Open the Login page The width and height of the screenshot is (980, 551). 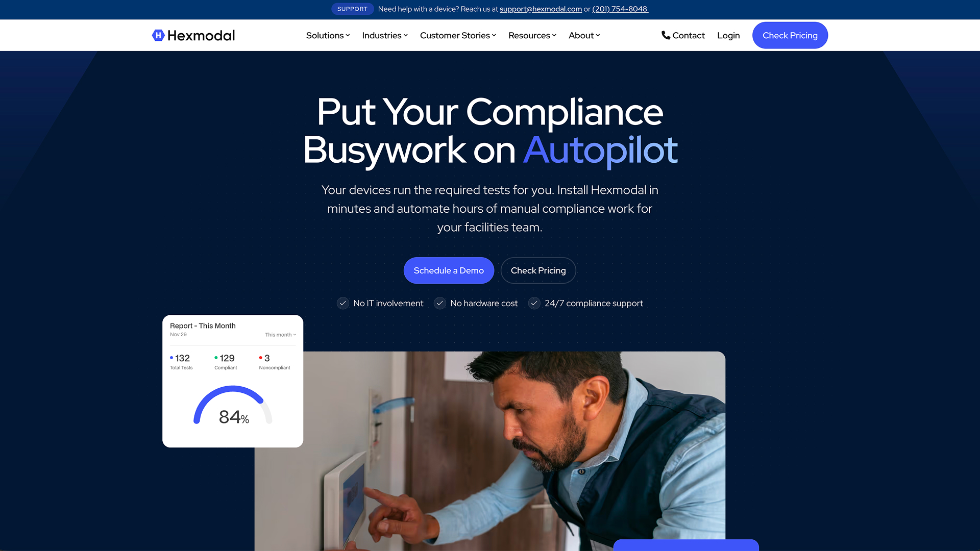728,35
